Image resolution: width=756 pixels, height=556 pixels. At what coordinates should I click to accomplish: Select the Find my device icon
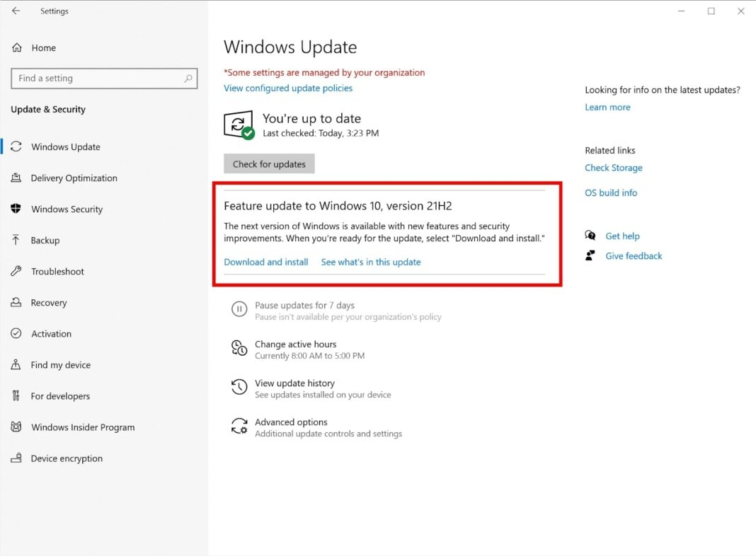point(16,364)
